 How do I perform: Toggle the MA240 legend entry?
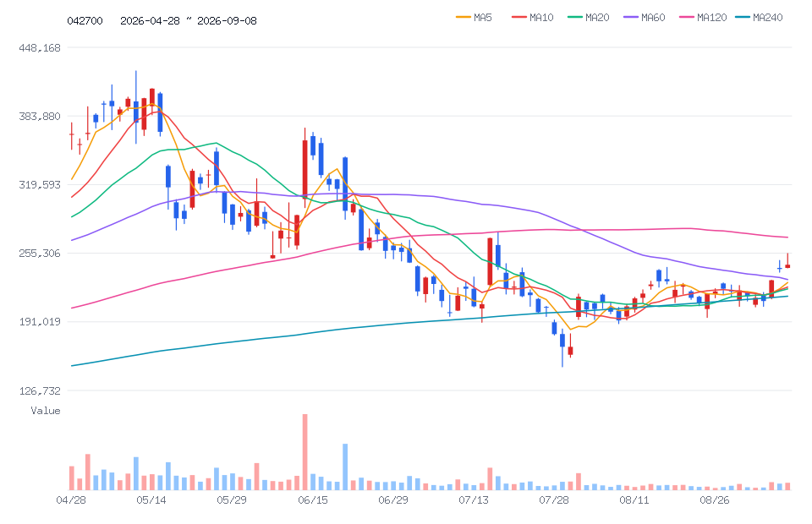point(759,18)
